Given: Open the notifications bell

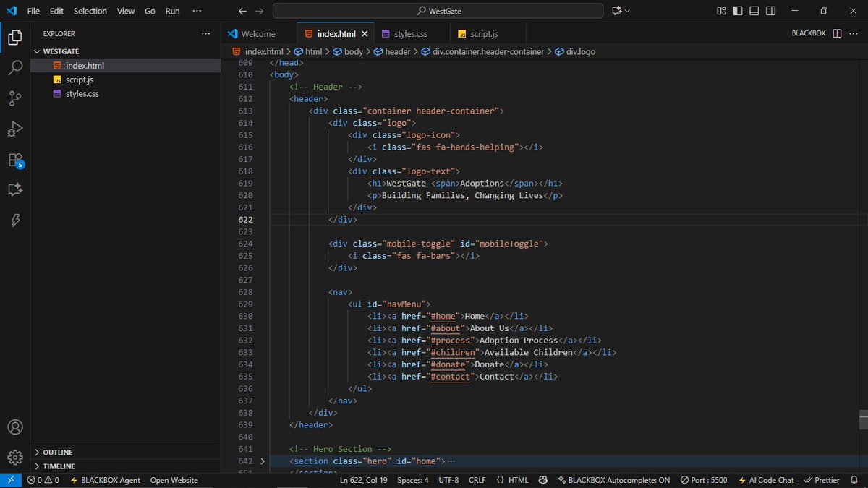Looking at the screenshot, I should coord(854,480).
